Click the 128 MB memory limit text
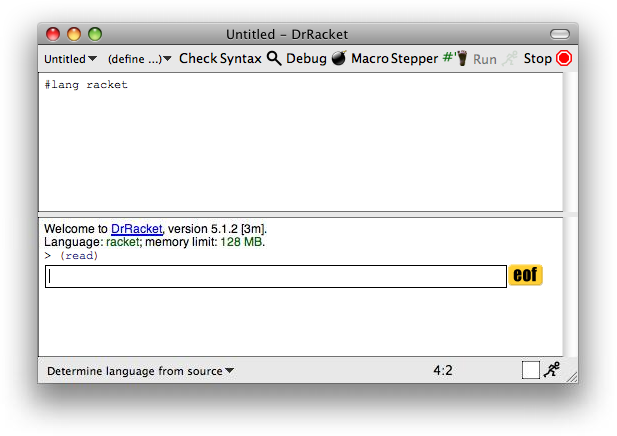617x436 pixels. click(241, 242)
